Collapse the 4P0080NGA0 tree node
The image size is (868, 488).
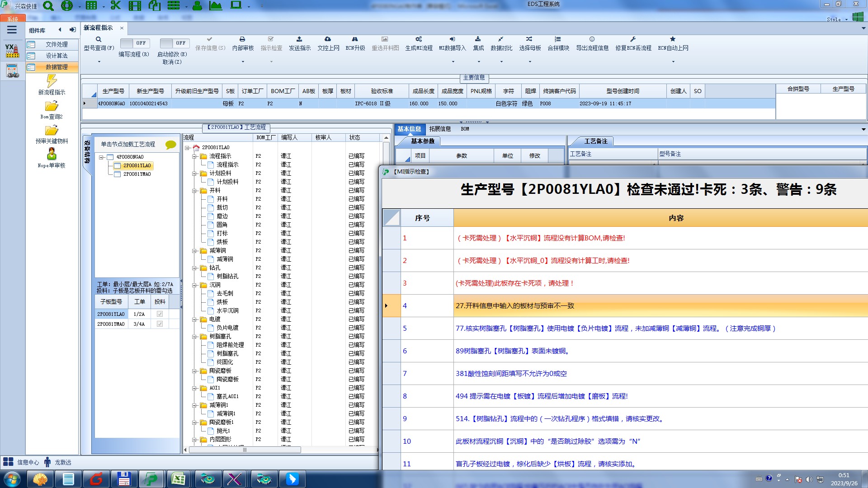coord(102,157)
